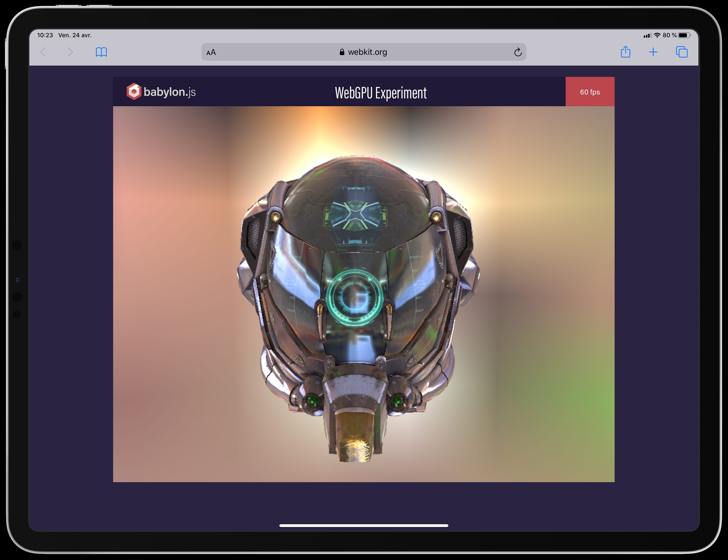Open the Share sheet

626,52
